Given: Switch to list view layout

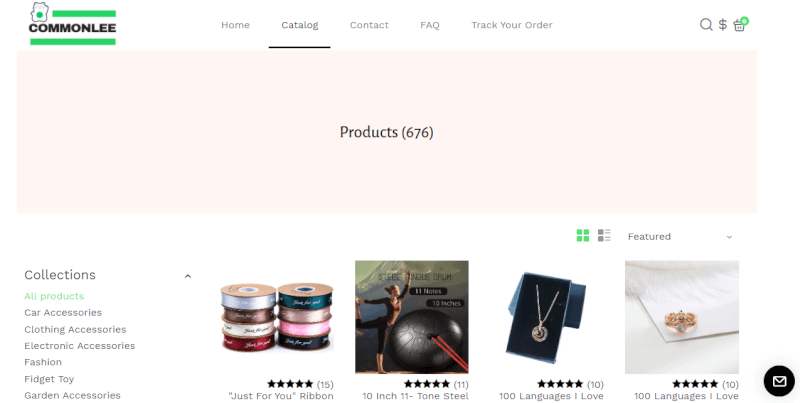Looking at the screenshot, I should pos(604,235).
